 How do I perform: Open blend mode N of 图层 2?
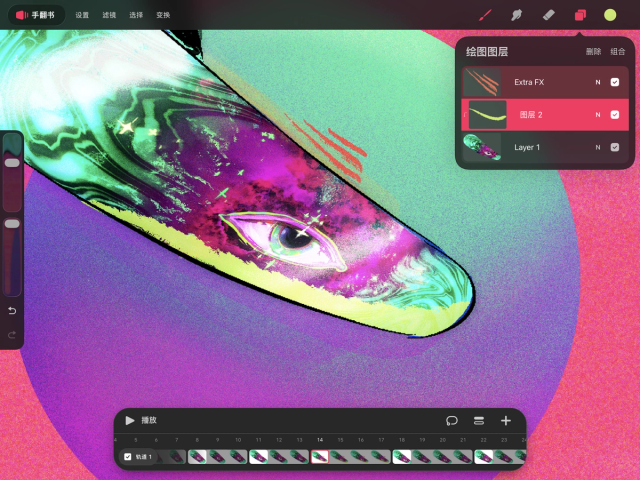pos(598,115)
